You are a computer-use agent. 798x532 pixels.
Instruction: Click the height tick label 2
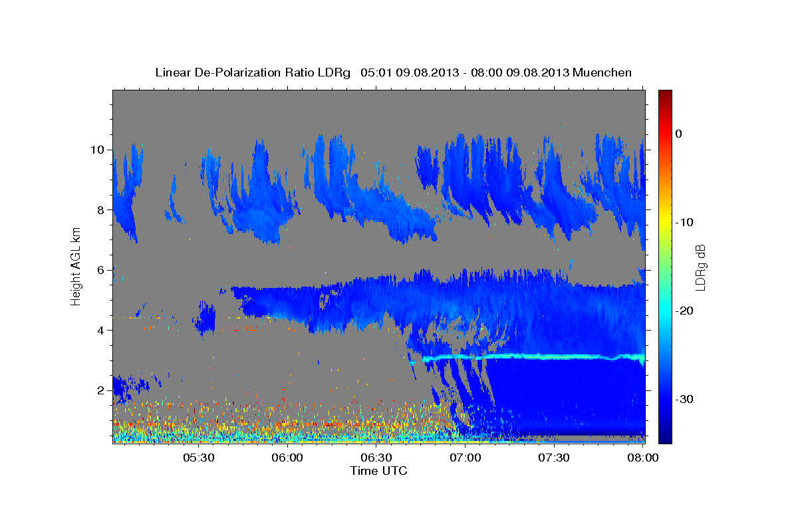tap(101, 390)
